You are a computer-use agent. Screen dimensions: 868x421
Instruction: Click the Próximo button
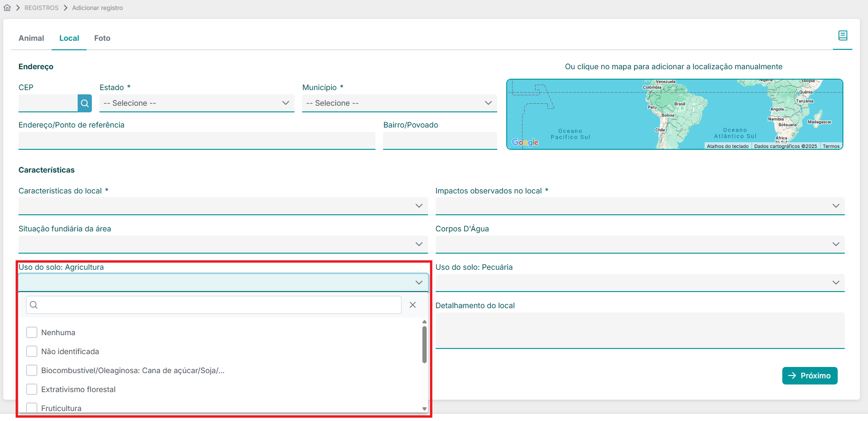[x=809, y=375]
